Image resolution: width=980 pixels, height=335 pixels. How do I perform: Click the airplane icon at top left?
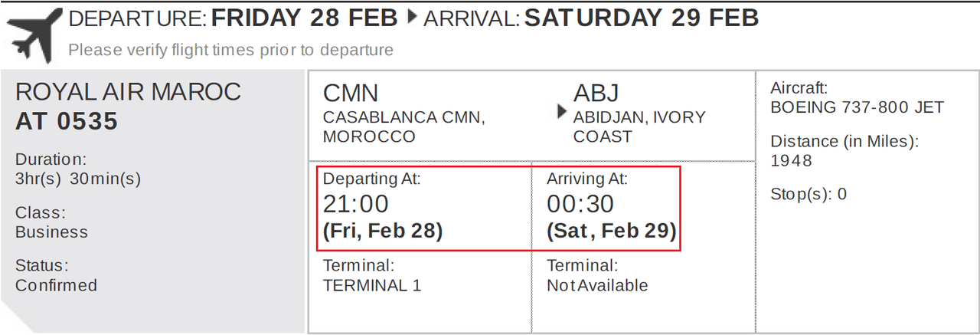32,34
